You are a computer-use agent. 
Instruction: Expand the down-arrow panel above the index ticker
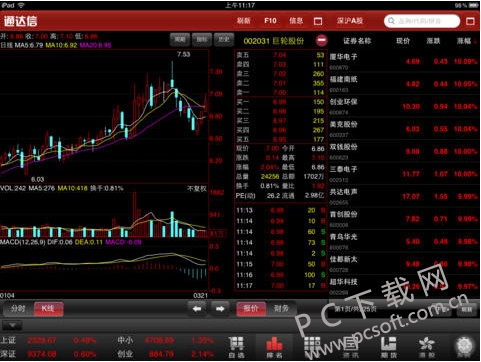[x=12, y=325]
